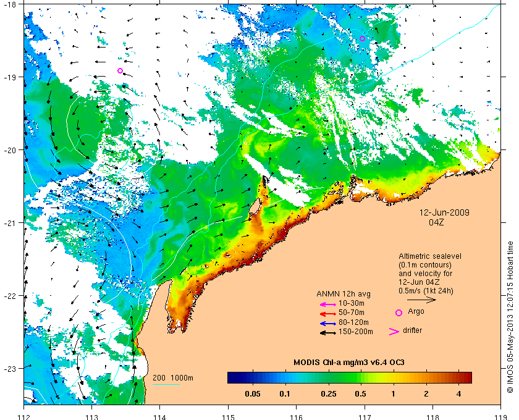Click the 'MODIS Chl-a mg/m3 v6.4 OC3' title
The width and height of the screenshot is (519, 420).
349,363
